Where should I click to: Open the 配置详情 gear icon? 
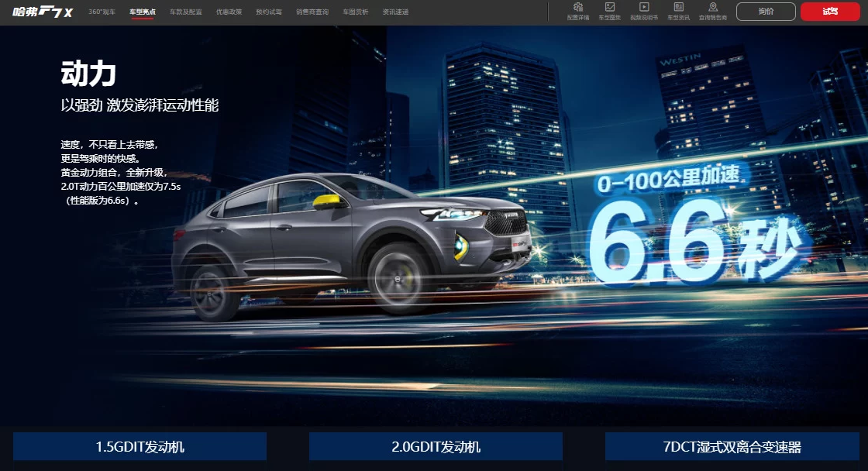tap(578, 7)
